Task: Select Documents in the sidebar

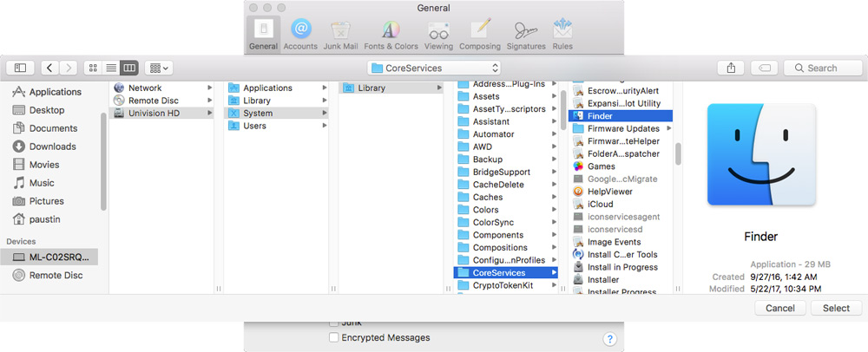Action: (49, 128)
